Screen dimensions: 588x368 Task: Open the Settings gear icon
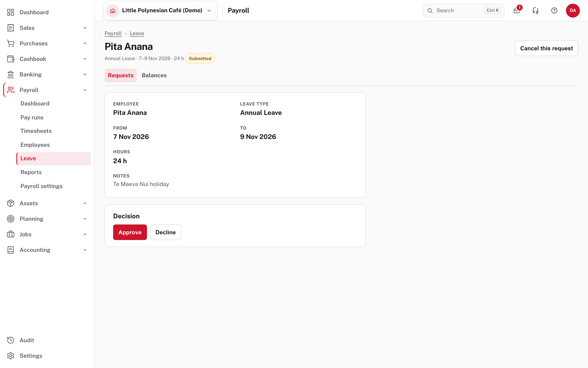[x=10, y=356]
